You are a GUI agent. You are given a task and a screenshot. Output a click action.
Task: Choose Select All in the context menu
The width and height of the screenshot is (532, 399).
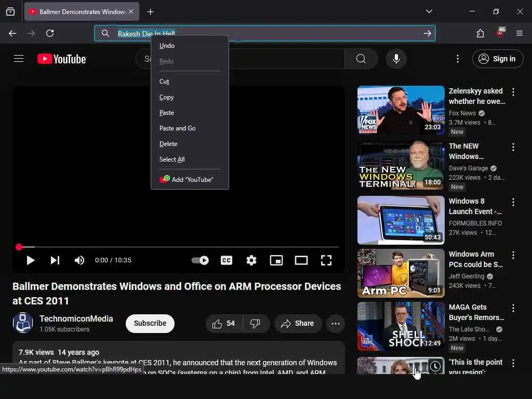(x=190, y=159)
